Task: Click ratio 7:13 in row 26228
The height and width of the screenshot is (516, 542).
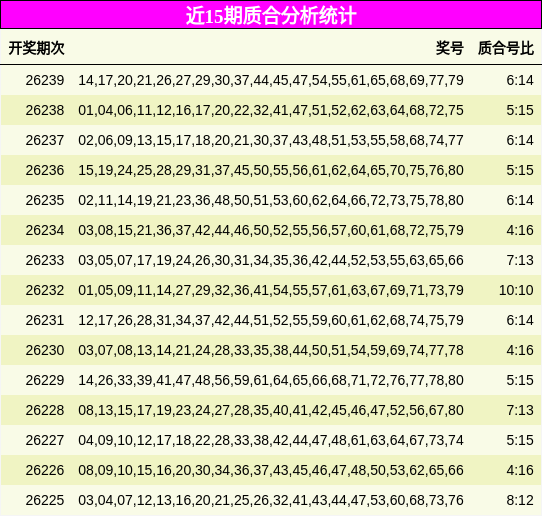Action: (x=520, y=410)
